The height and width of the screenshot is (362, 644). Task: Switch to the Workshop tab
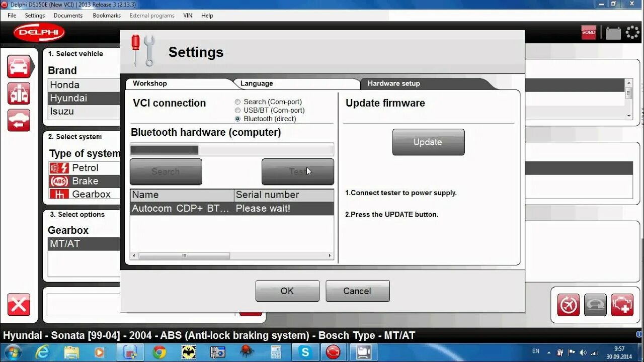pyautogui.click(x=150, y=83)
